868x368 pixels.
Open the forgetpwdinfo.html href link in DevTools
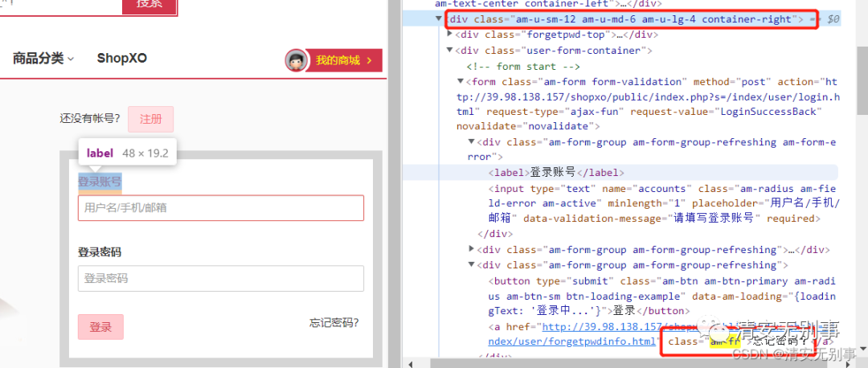tap(572, 341)
